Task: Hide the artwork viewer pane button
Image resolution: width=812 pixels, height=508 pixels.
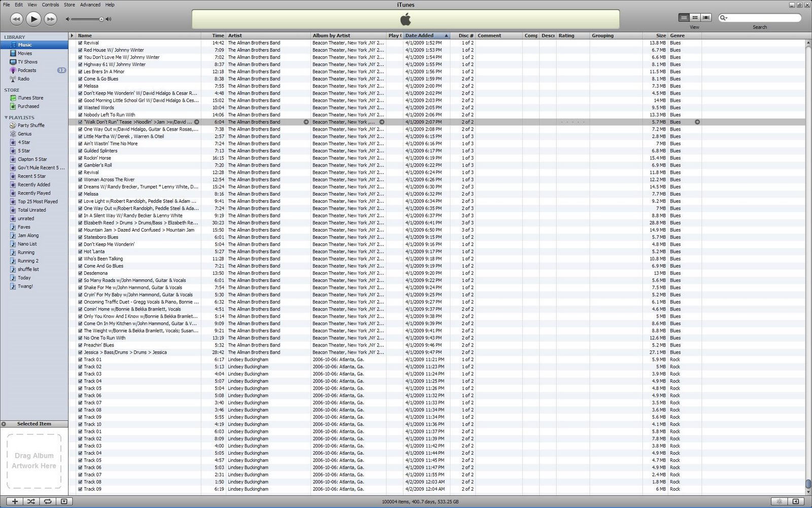Action: pos(64,501)
